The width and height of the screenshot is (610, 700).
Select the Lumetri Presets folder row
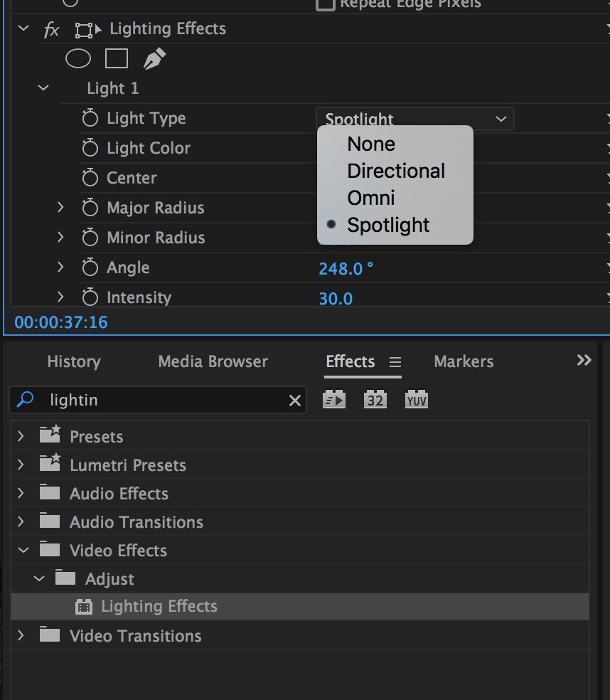[300, 465]
